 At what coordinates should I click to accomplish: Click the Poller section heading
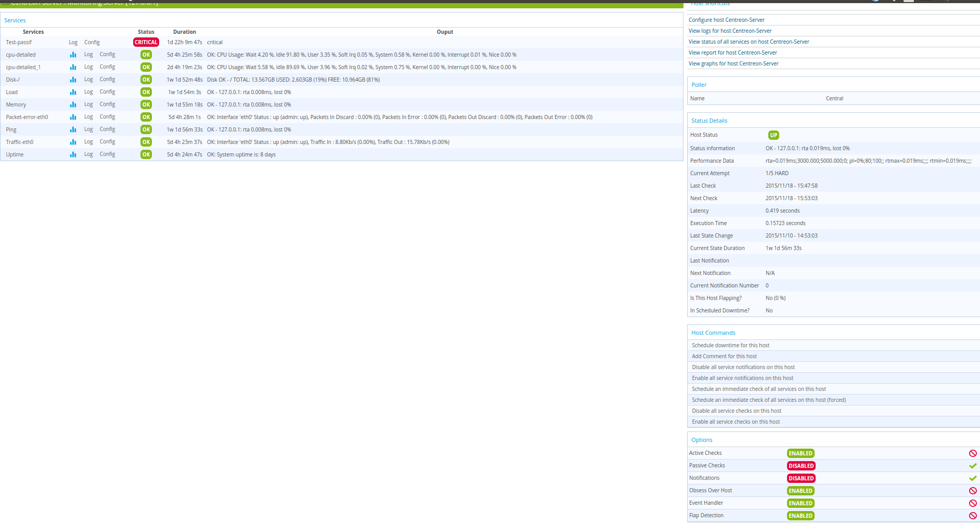(x=699, y=85)
